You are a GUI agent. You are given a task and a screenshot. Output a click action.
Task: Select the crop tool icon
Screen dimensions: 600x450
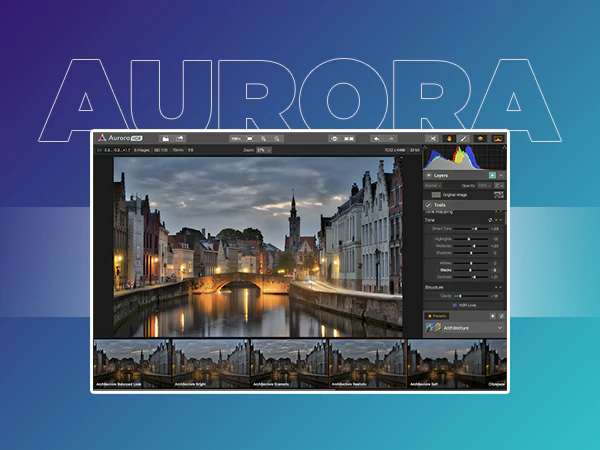pyautogui.click(x=431, y=138)
